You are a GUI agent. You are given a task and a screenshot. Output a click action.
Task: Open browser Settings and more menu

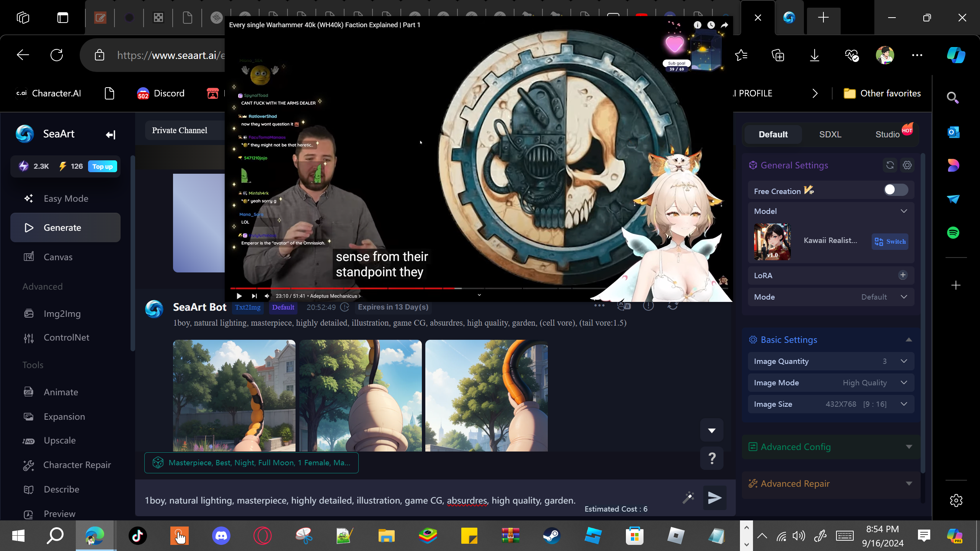(x=917, y=55)
